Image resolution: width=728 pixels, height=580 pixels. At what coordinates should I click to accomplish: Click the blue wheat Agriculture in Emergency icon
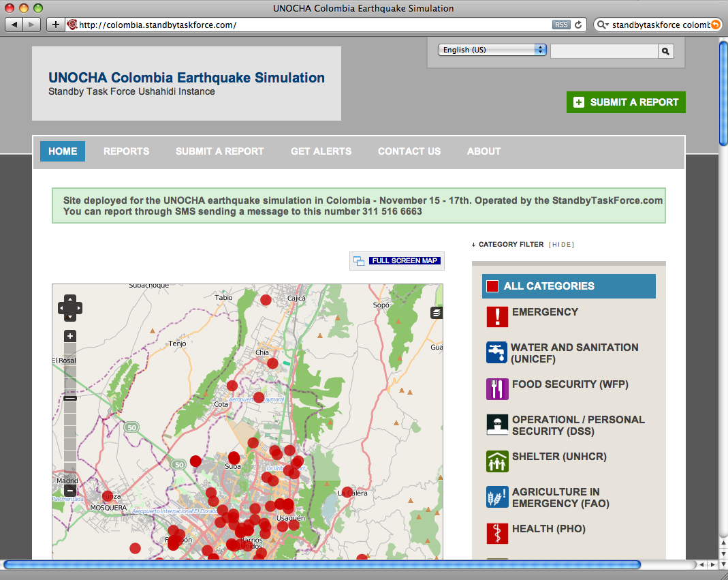pyautogui.click(x=496, y=497)
